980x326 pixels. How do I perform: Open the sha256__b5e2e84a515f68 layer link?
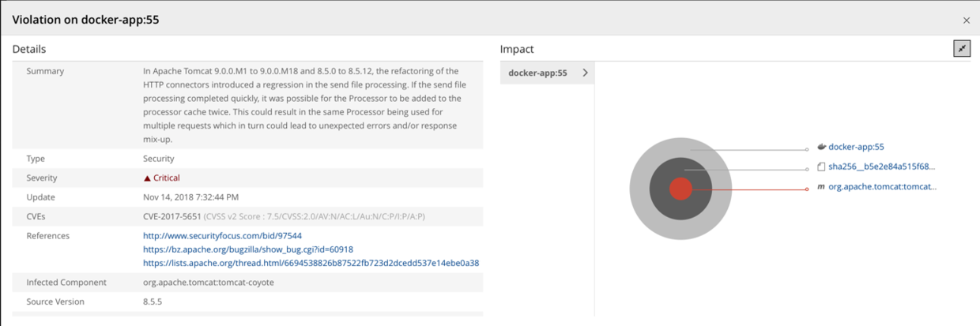click(x=881, y=167)
